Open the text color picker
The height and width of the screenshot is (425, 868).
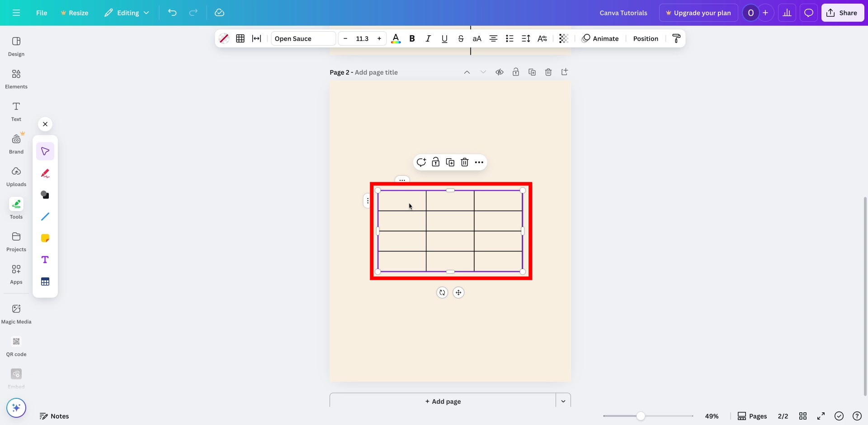pyautogui.click(x=396, y=38)
